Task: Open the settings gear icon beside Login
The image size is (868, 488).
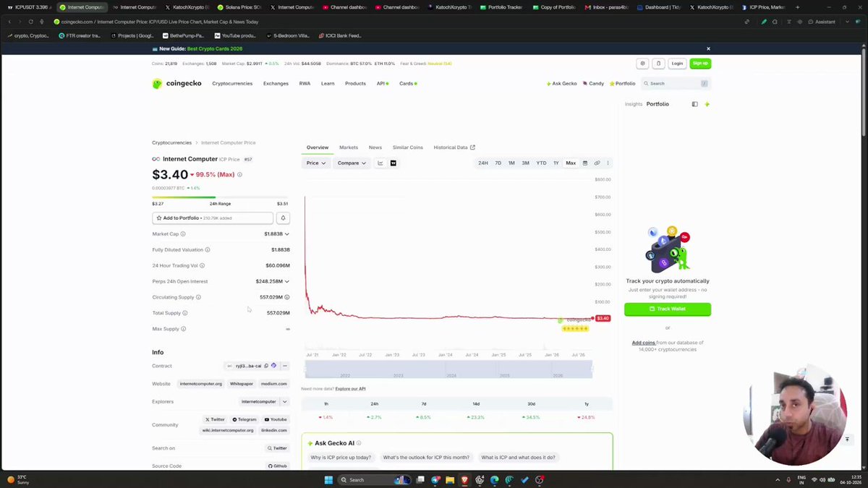Action: (x=642, y=63)
